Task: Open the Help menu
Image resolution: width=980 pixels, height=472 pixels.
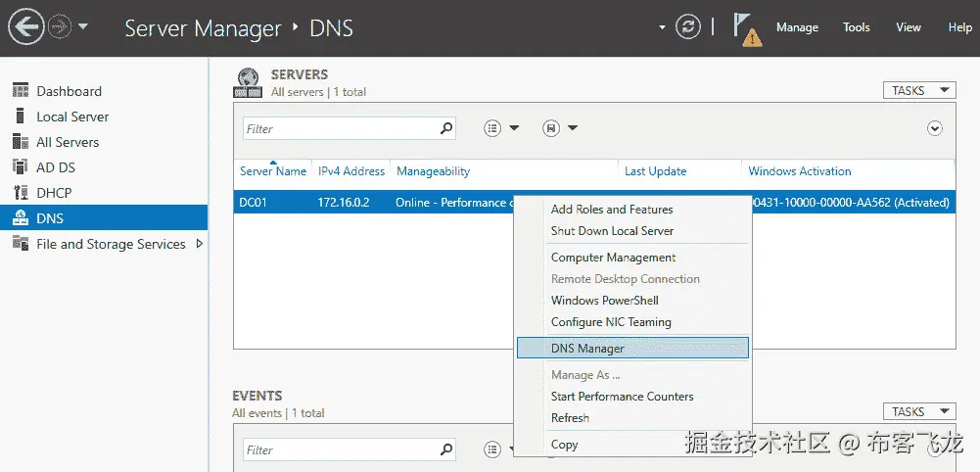Action: [960, 27]
